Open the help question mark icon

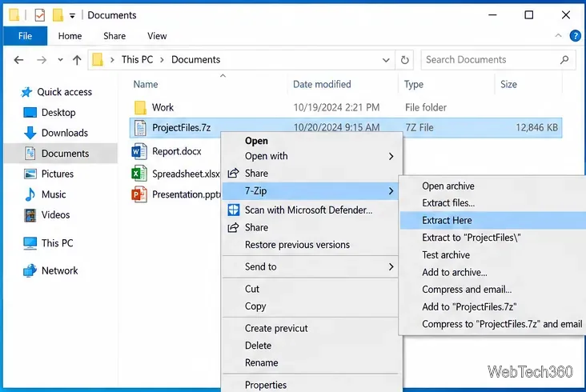pyautogui.click(x=575, y=36)
